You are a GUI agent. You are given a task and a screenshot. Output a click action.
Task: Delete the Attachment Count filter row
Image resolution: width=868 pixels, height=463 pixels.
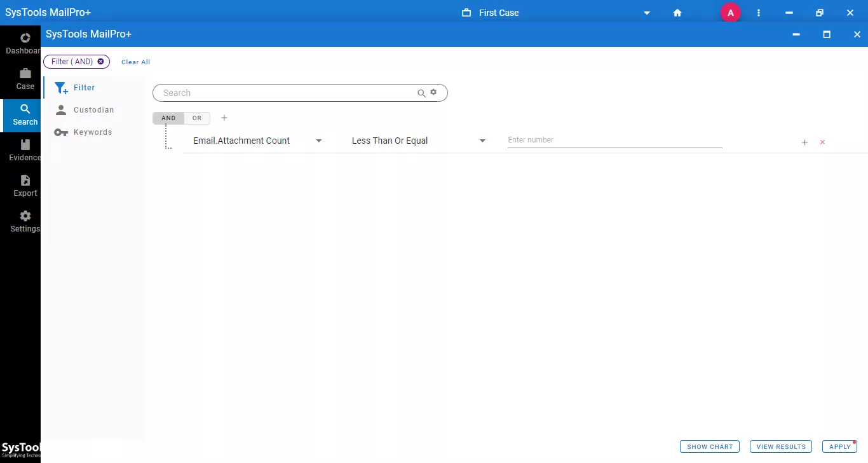[x=822, y=142]
